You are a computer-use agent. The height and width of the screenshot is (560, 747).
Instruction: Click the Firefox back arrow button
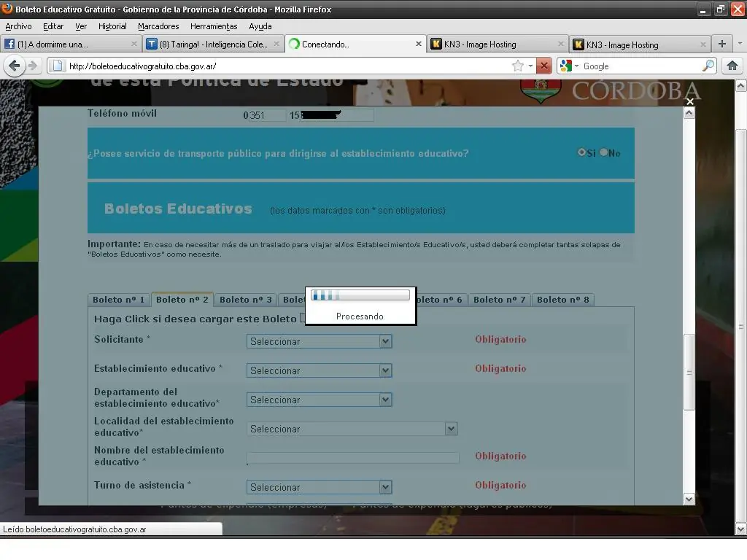click(15, 66)
